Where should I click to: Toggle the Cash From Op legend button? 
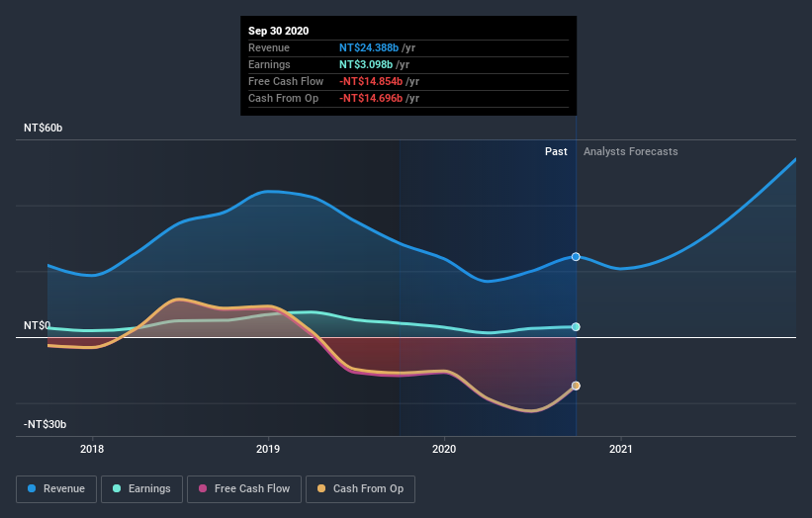360,489
